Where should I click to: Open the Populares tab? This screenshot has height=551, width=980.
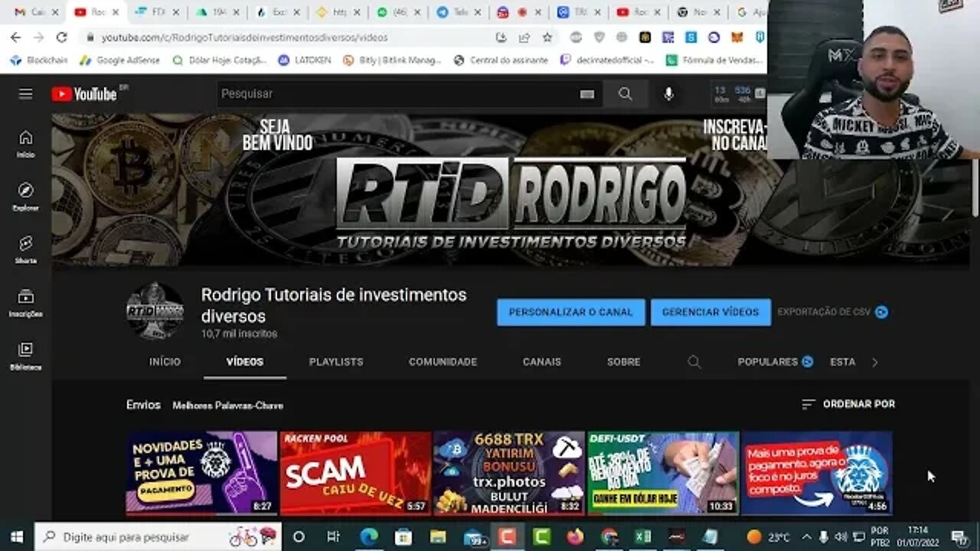pos(768,362)
